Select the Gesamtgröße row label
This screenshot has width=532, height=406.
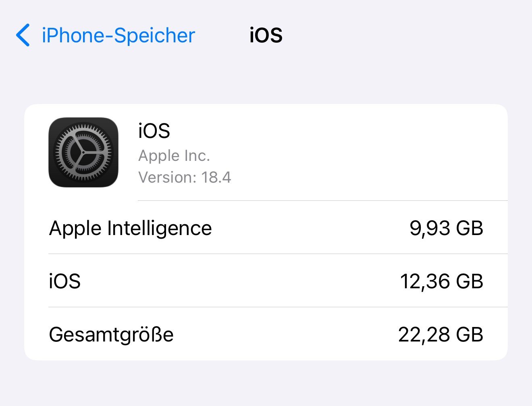coord(111,335)
